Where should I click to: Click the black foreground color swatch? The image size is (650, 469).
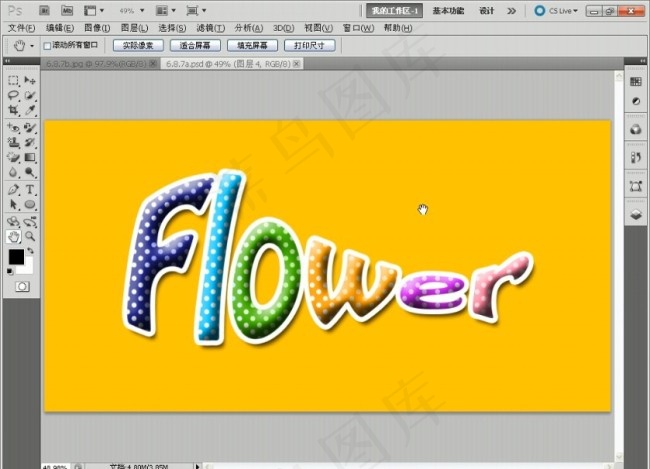pos(16,257)
